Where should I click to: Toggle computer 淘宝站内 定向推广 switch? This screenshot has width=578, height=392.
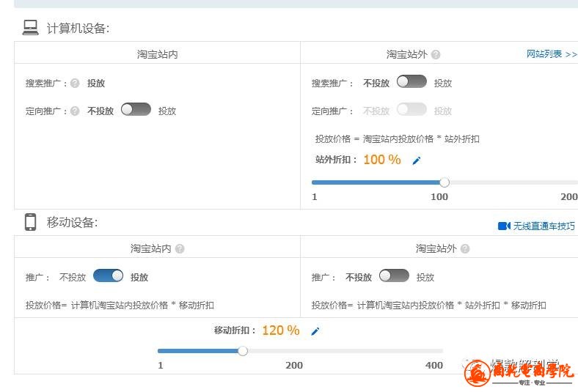tap(136, 110)
